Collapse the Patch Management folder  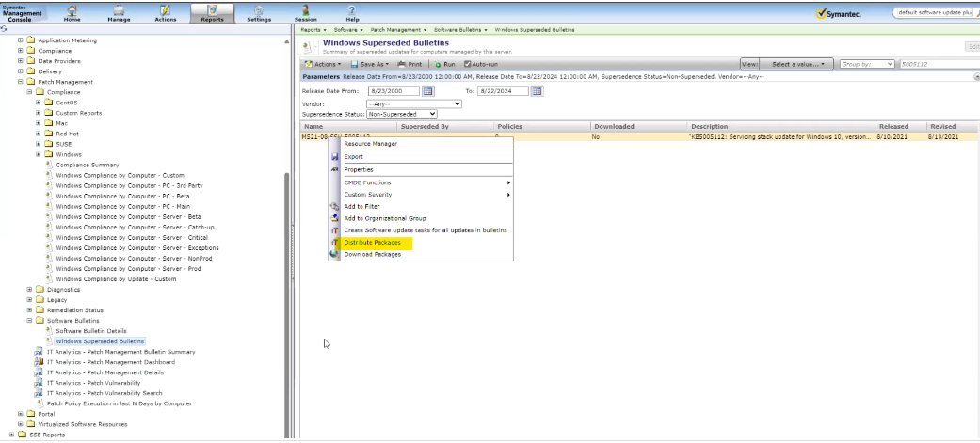21,82
